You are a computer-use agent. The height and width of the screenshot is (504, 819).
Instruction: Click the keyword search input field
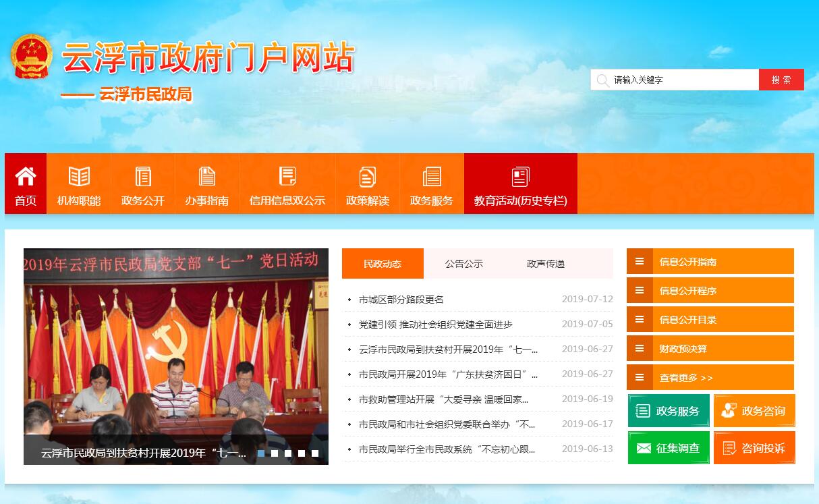(681, 80)
